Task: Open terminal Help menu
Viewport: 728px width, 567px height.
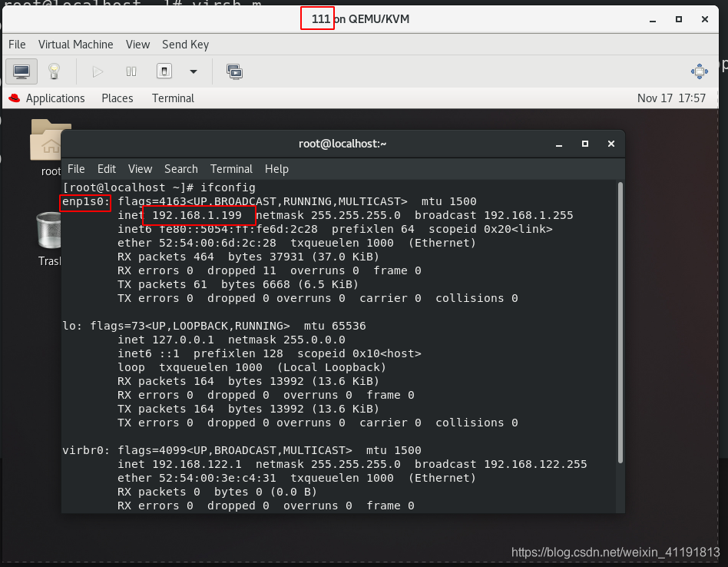Action: click(x=276, y=169)
